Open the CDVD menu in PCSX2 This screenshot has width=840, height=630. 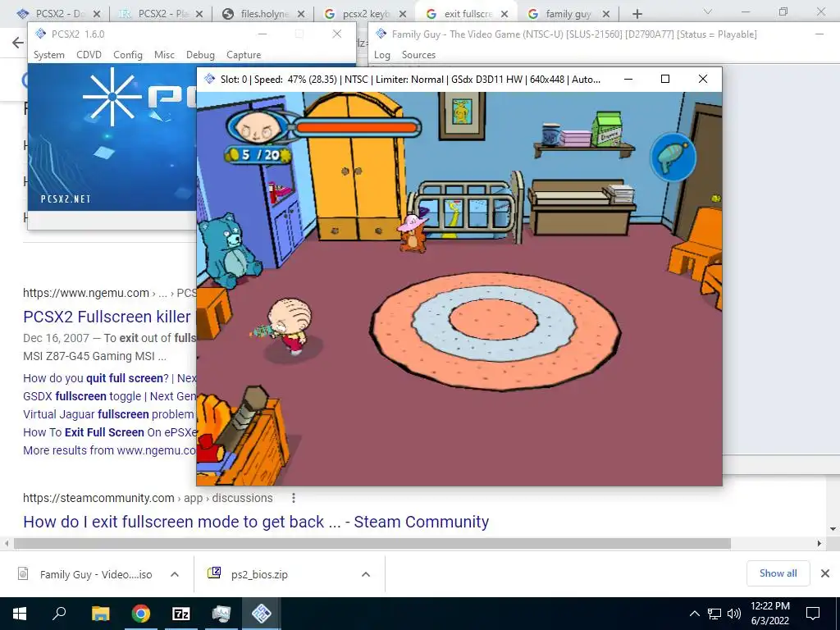click(x=89, y=55)
